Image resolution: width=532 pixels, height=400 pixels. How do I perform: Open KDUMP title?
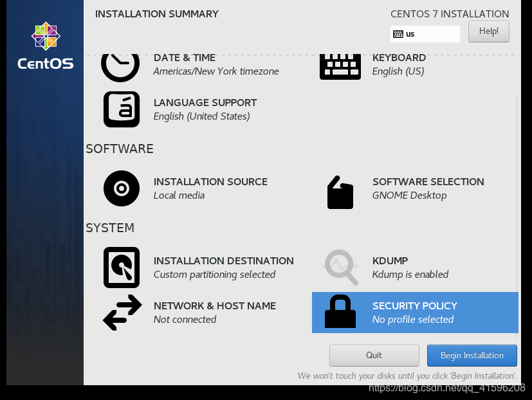coord(390,260)
